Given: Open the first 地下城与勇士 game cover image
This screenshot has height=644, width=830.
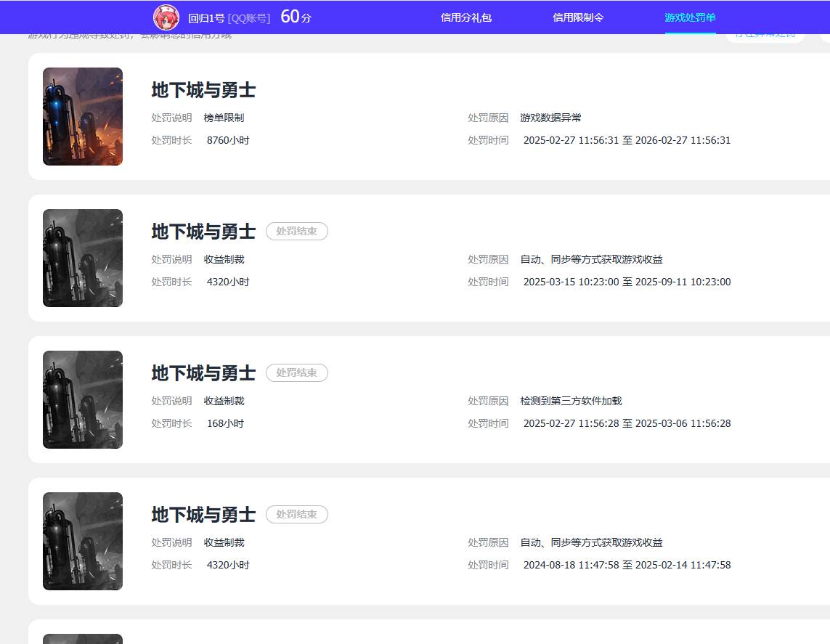Looking at the screenshot, I should (x=82, y=116).
